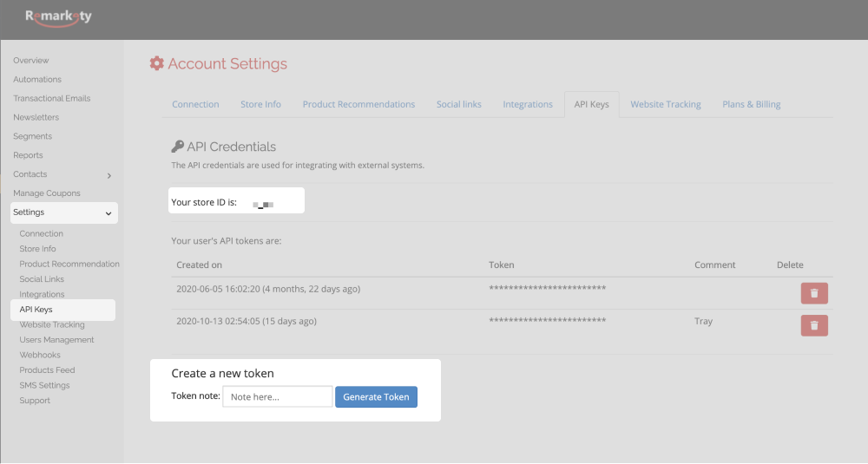Delete the token created 2020-06-05
Screen dimensions: 868x464
pos(813,293)
